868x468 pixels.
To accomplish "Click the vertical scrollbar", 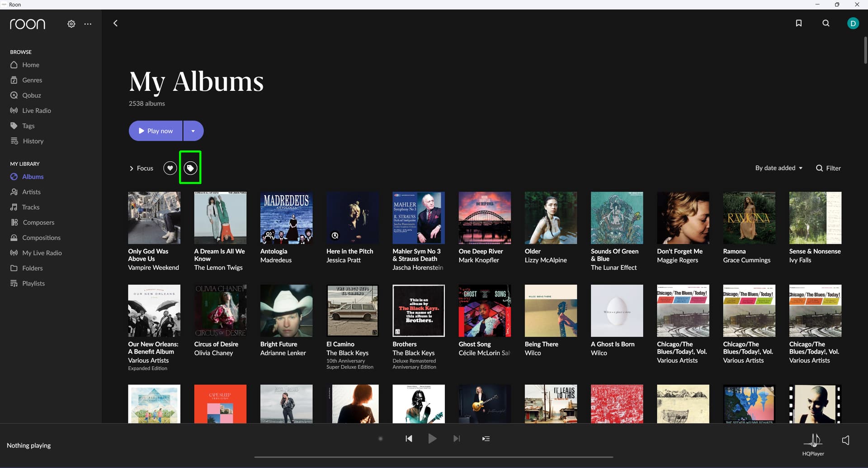I will (865, 50).
